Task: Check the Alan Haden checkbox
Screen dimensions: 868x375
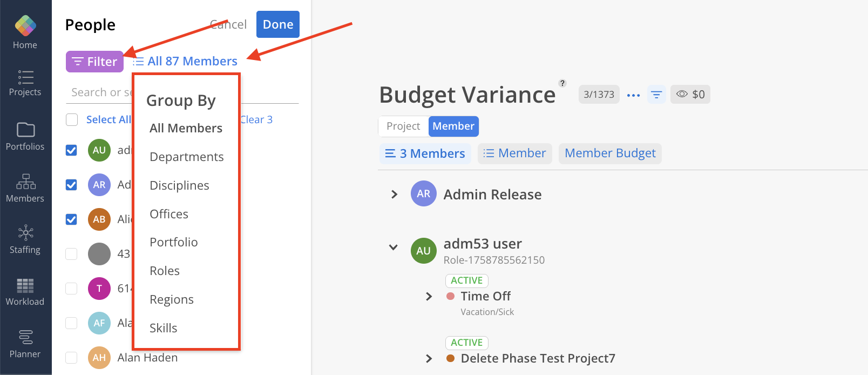Action: pos(71,358)
